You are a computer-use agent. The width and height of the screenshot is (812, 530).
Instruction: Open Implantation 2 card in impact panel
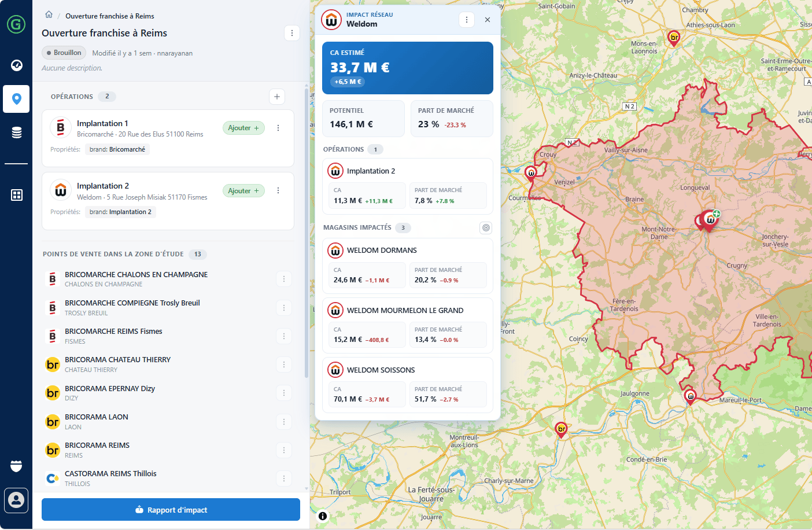pos(408,186)
